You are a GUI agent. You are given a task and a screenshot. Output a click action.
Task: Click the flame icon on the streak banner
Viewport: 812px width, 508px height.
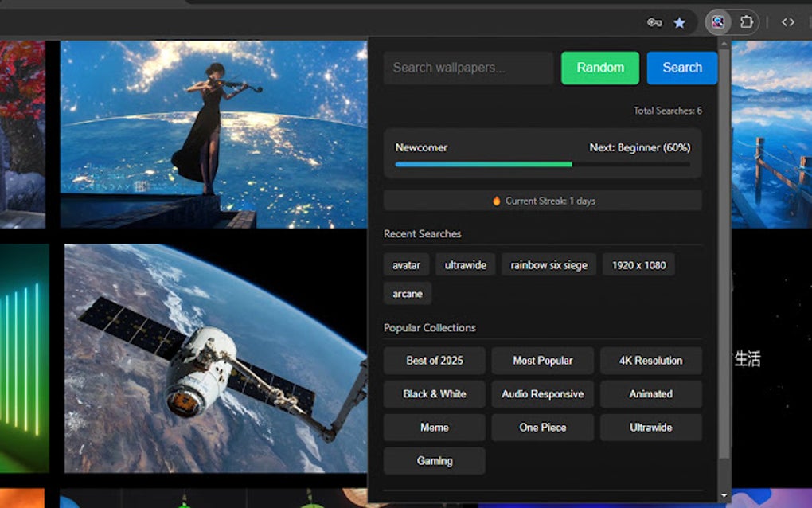pyautogui.click(x=497, y=201)
